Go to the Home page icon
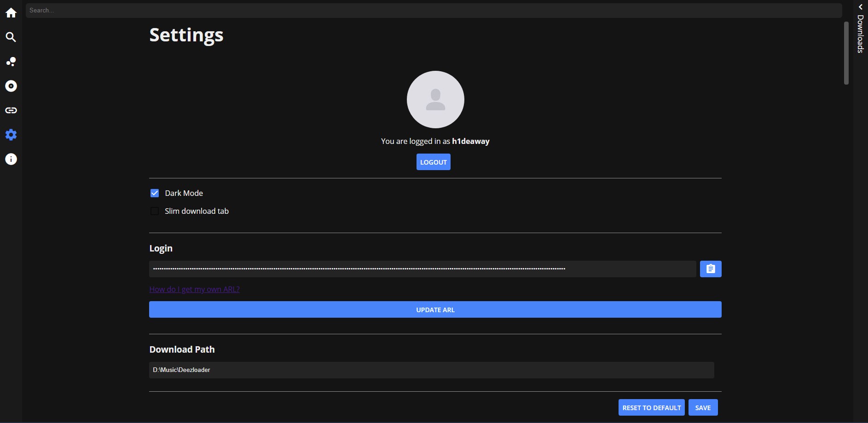 tap(11, 13)
